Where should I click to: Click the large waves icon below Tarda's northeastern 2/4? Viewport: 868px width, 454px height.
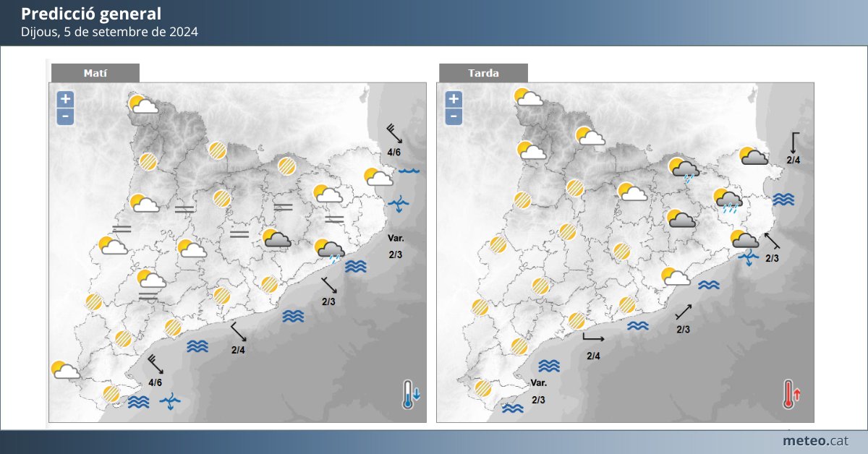(x=784, y=200)
